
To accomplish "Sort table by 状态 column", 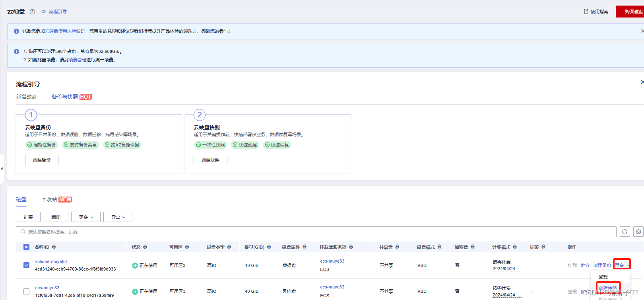I will (x=145, y=247).
